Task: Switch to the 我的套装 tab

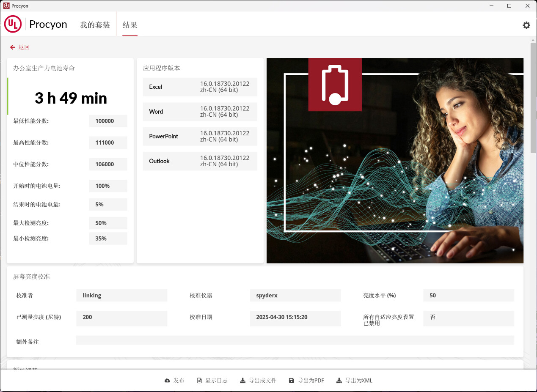Action: [95, 25]
